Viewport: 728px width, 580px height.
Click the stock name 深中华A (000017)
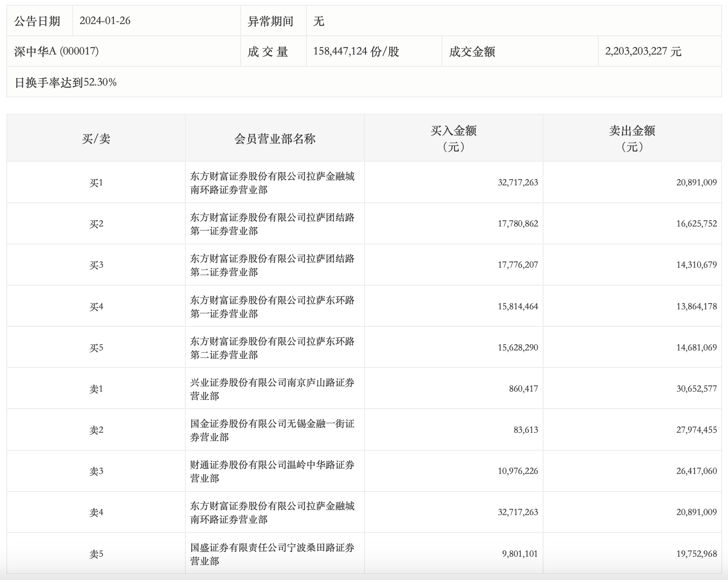(x=57, y=51)
